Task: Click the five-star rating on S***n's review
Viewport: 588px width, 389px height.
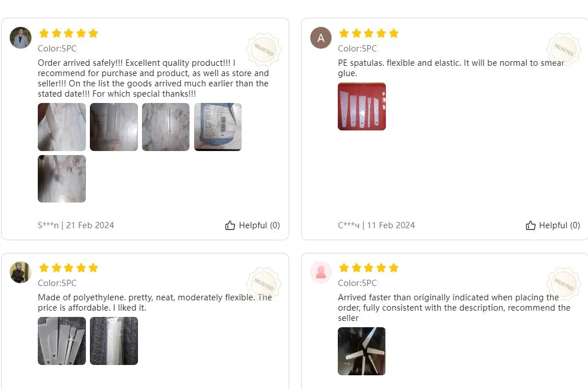Action: [68, 33]
